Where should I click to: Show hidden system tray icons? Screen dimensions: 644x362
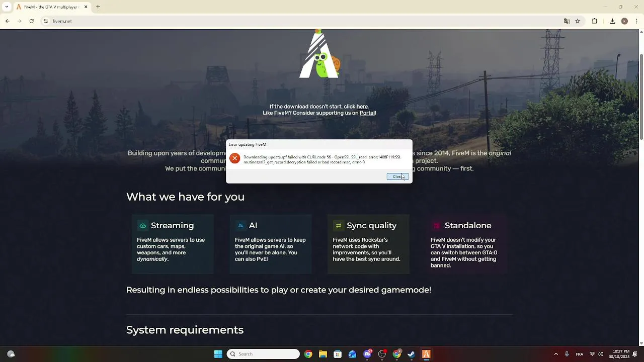(556, 354)
